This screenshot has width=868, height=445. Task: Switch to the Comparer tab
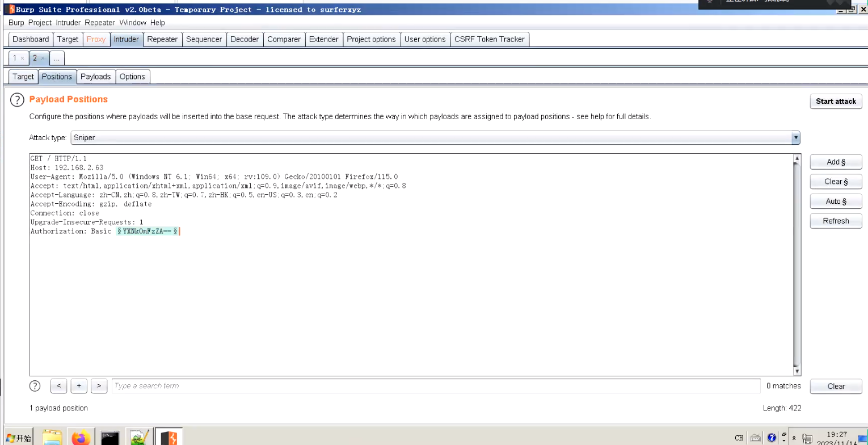point(284,39)
